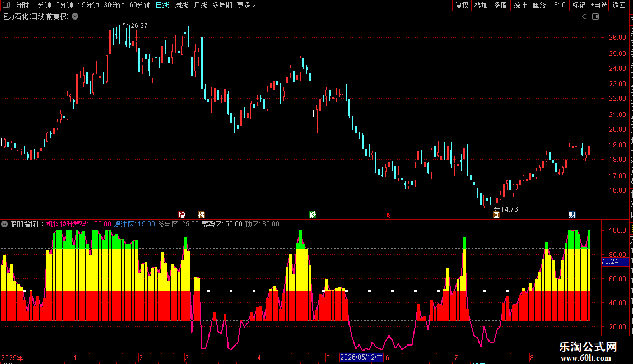Expand the 更多 periods menu
The width and height of the screenshot is (633, 364).
246,5
